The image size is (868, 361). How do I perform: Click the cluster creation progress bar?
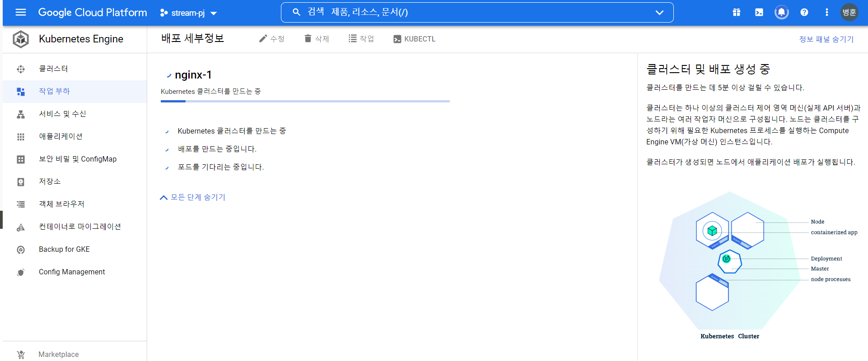click(305, 101)
